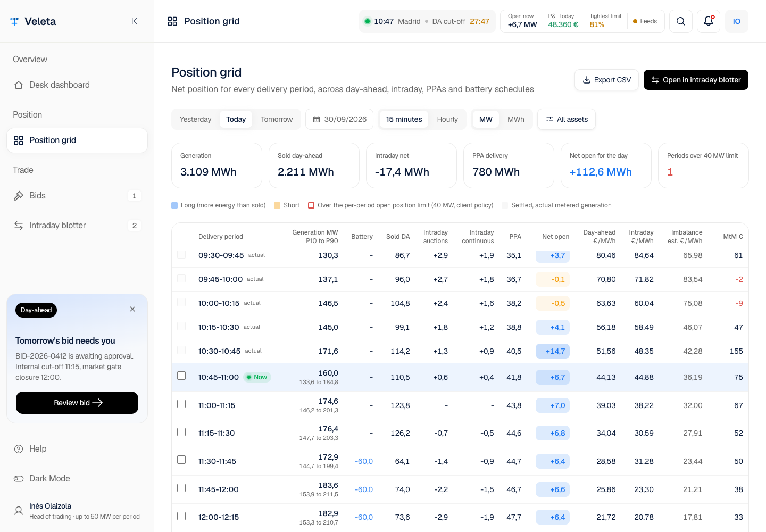Open notifications bell
Viewport: 766px width, 532px height.
tap(709, 21)
